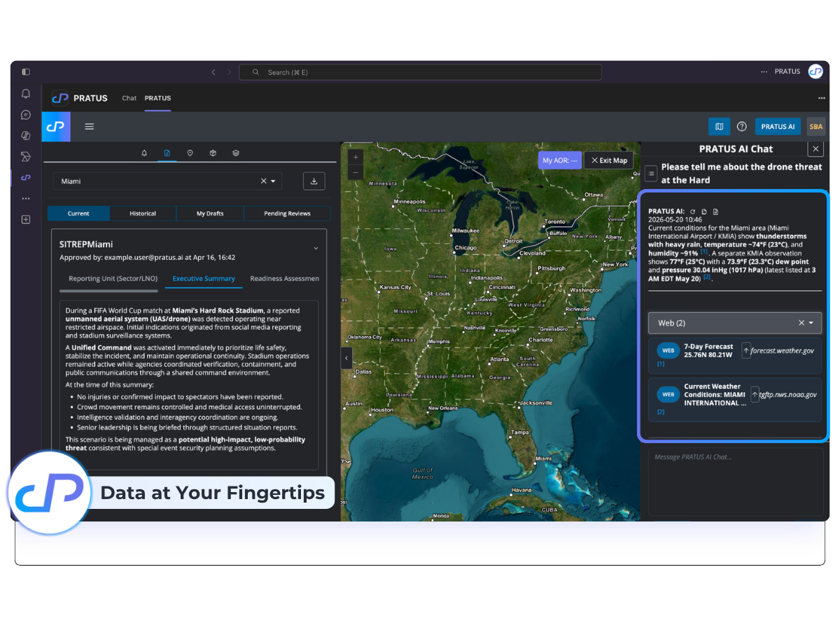Zoom in on the map

coord(356,157)
